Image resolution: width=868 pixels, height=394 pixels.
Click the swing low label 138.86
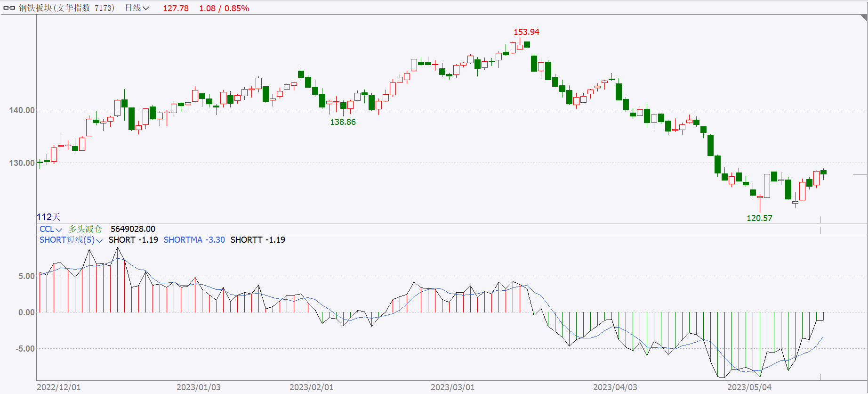343,122
